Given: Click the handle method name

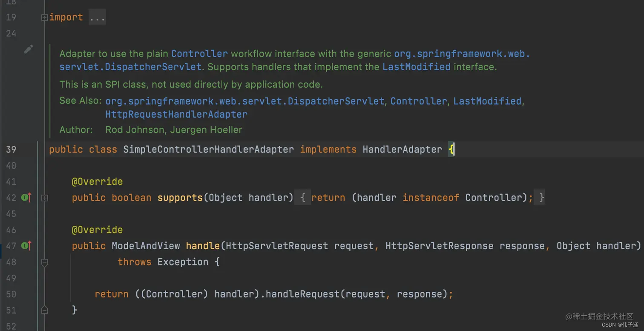Looking at the screenshot, I should [203, 246].
